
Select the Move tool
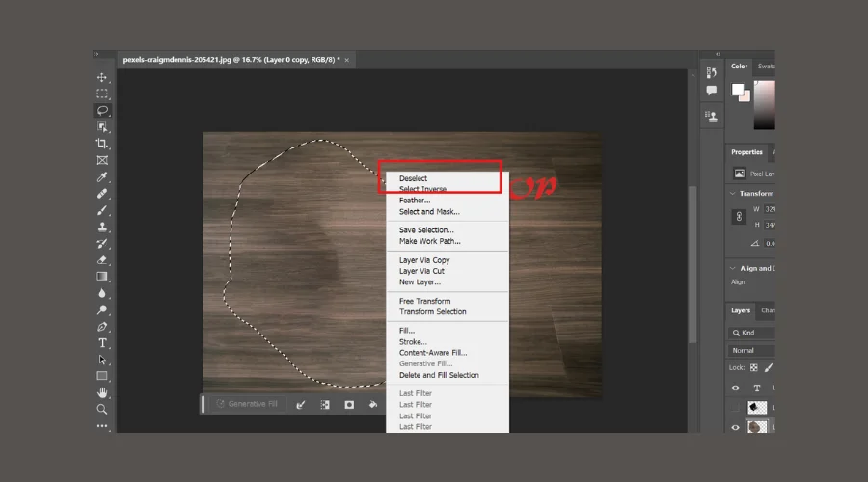tap(102, 77)
